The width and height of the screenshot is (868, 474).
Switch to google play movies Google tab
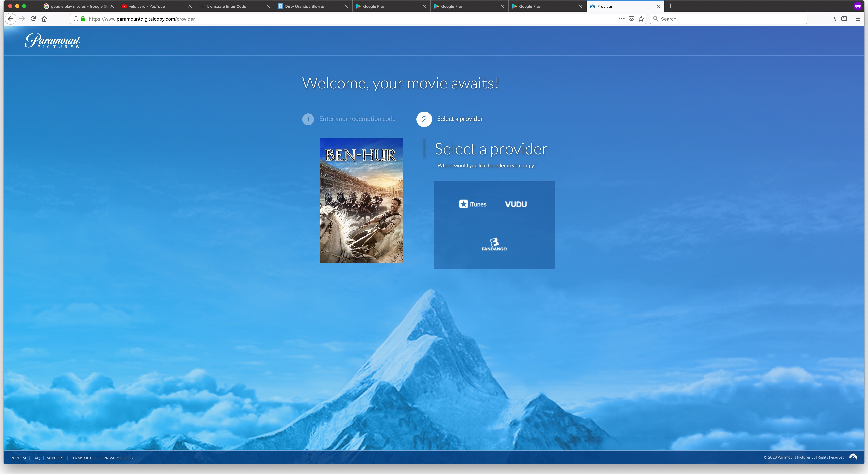click(79, 6)
